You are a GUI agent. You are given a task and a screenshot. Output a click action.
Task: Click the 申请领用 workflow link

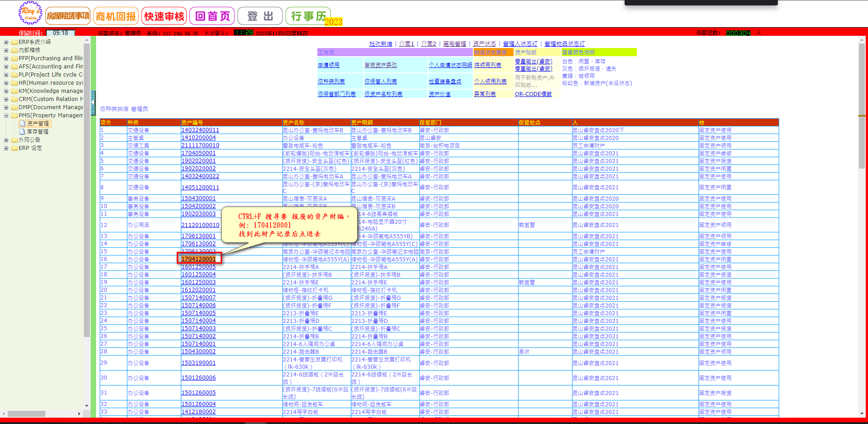(328, 65)
